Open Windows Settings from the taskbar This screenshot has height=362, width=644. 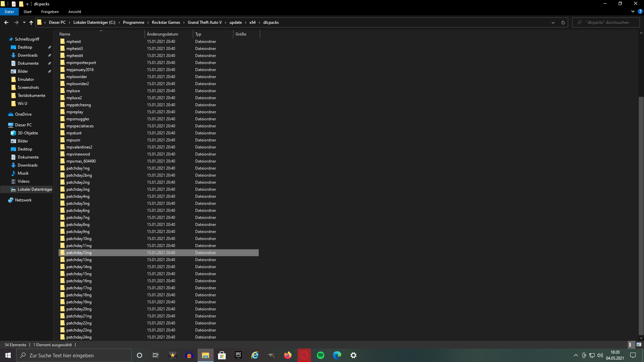pos(353,355)
